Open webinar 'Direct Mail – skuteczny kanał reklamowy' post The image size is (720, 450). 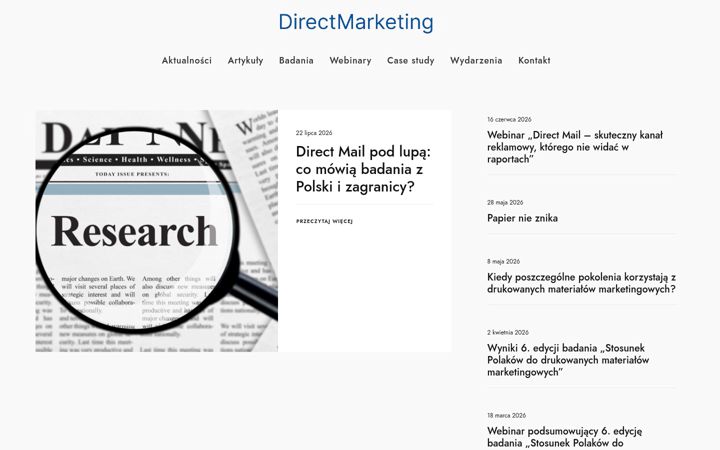(575, 147)
